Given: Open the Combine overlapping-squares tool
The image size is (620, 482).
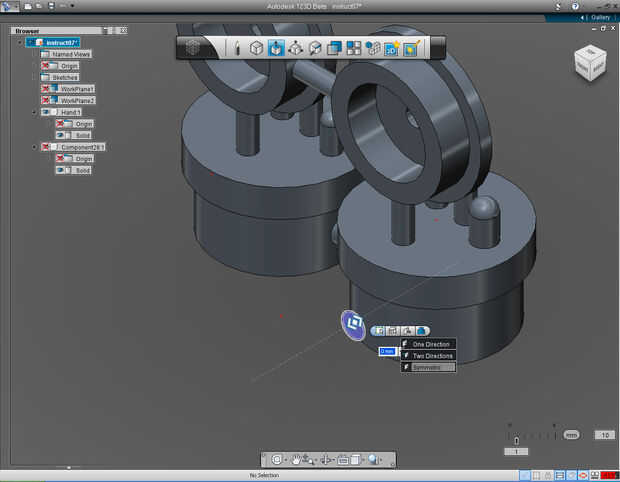Looking at the screenshot, I should click(x=334, y=48).
